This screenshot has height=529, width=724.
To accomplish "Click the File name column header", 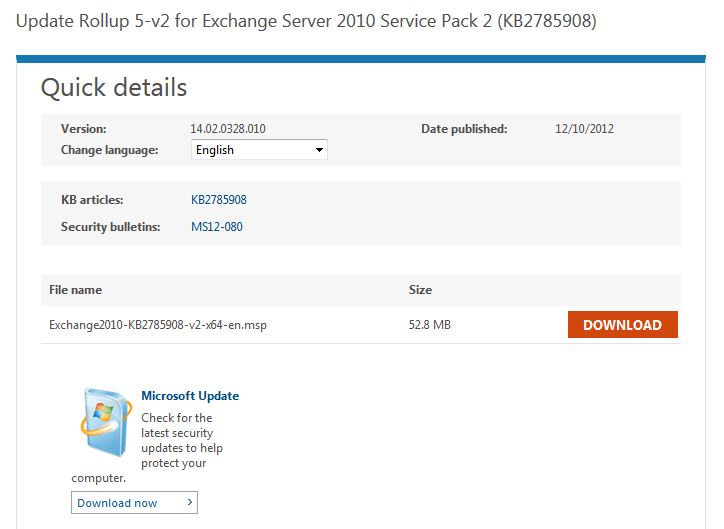I will click(x=76, y=290).
